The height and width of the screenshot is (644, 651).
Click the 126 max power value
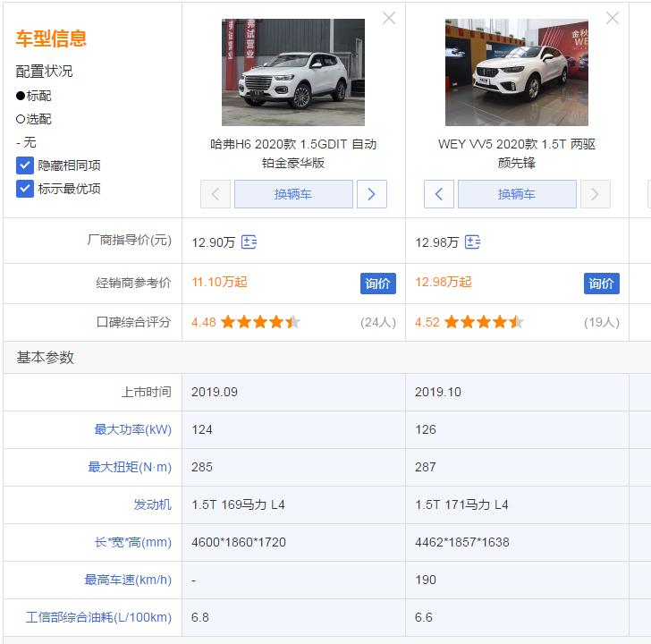pyautogui.click(x=426, y=429)
